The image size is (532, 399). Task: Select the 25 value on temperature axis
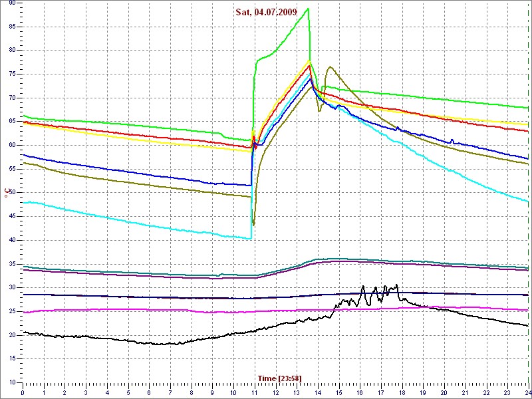(12, 311)
